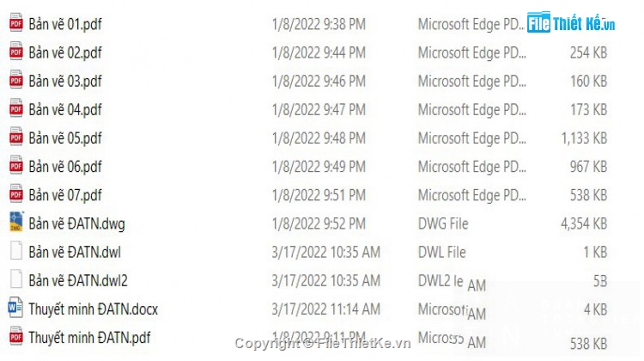Viewport: 644px width, 361px height.
Task: Click the date 1/8/2022 9:52 PM
Action: tap(319, 223)
